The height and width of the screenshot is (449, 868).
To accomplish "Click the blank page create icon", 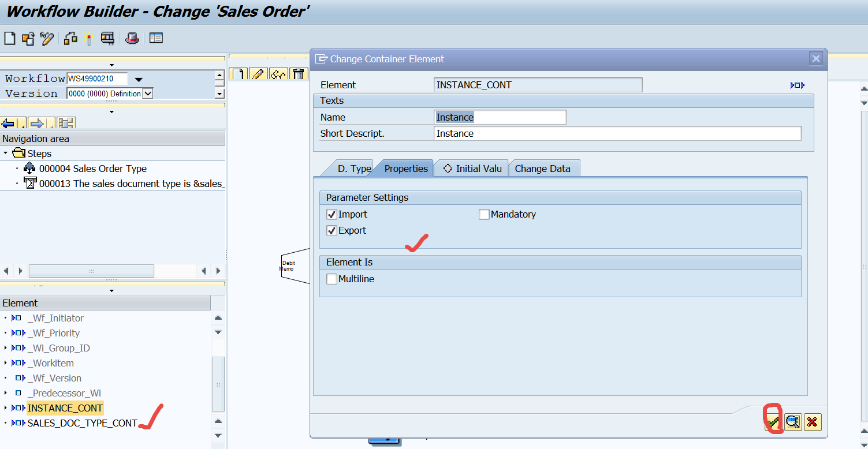I will click(10, 39).
